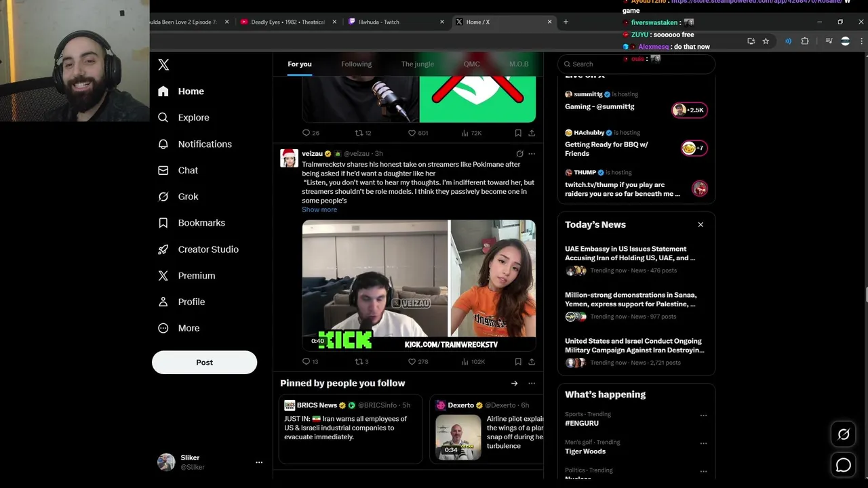The height and width of the screenshot is (488, 868).
Task: Share the veizau post
Action: click(x=532, y=362)
